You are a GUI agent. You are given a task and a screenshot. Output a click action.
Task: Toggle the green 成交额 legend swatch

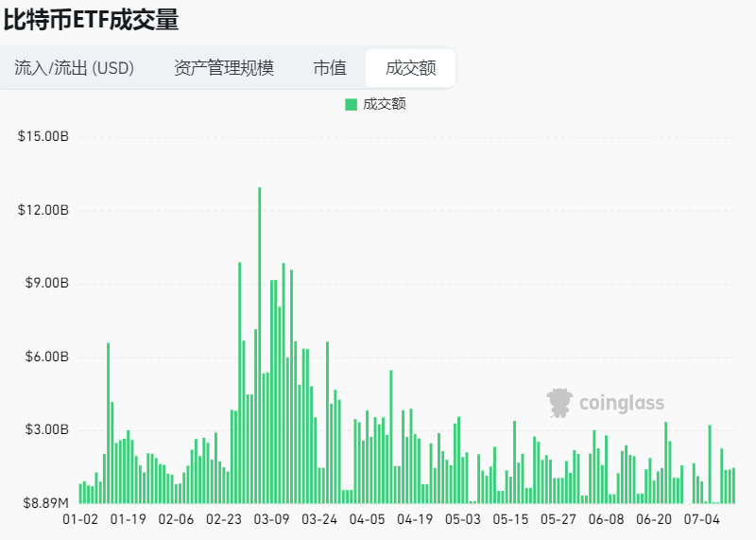351,104
